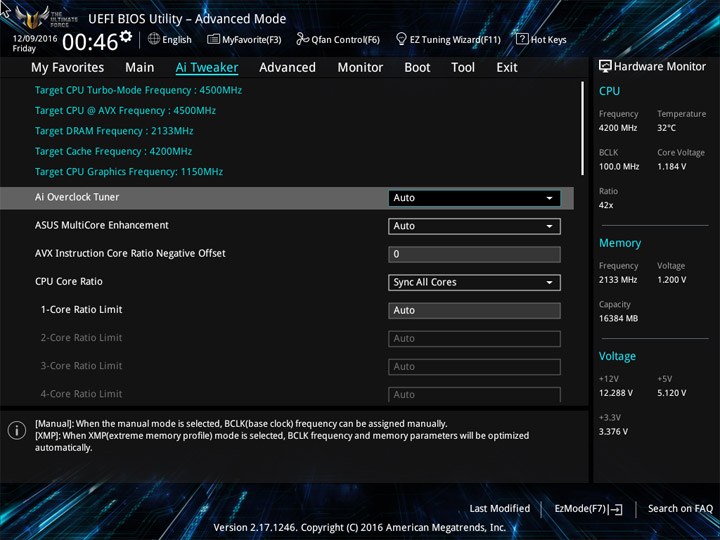Image resolution: width=720 pixels, height=540 pixels.
Task: Go to the Monitor tab
Action: click(x=360, y=68)
